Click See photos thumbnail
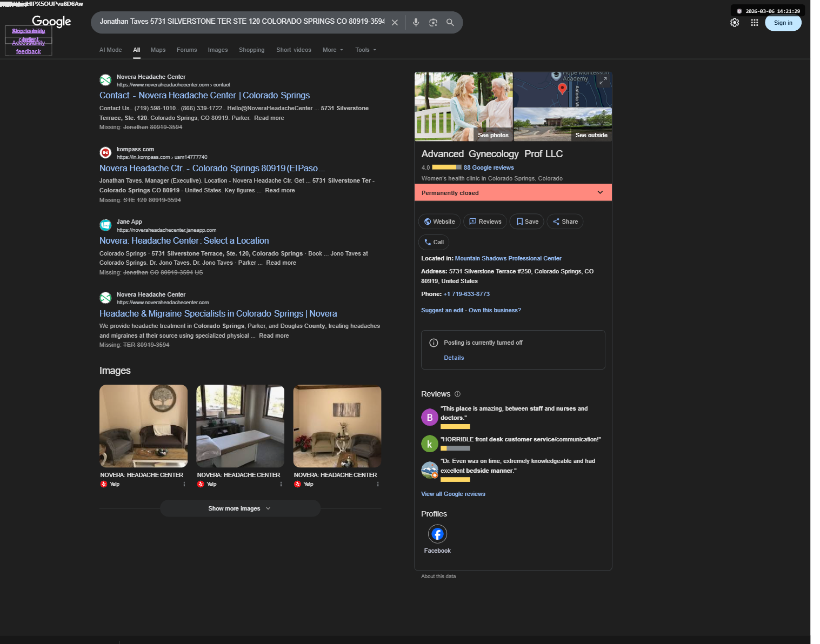Viewport: 820px width, 644px height. click(464, 106)
